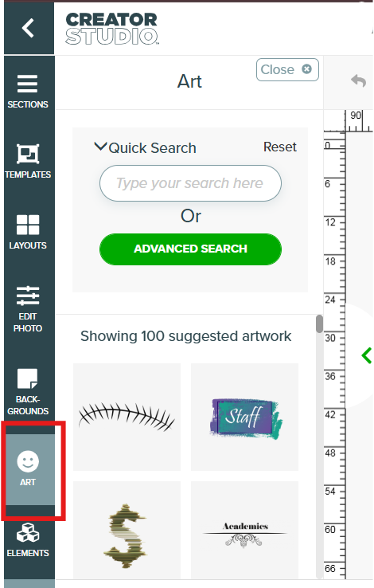Open the Edit Photo sliders tool
The width and height of the screenshot is (374, 588).
tap(28, 308)
